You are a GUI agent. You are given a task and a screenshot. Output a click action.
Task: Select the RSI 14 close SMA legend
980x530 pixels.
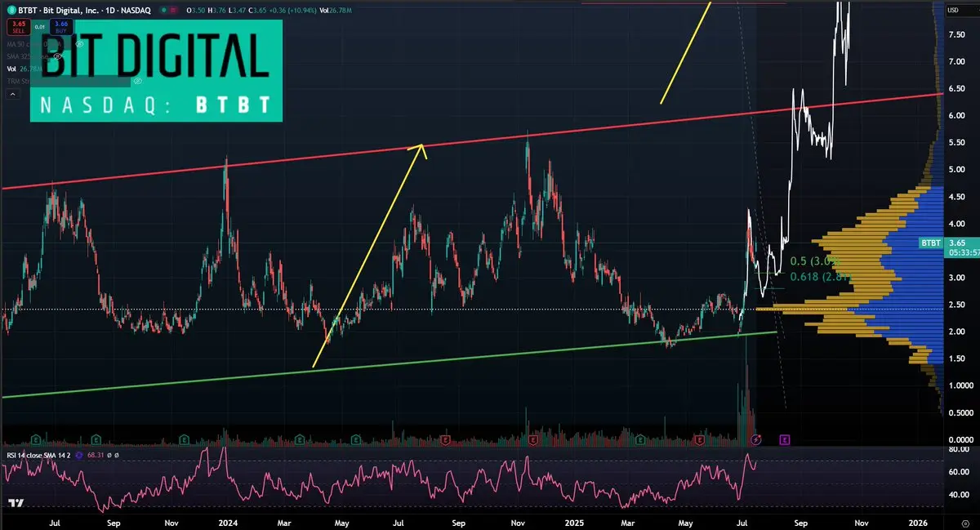coord(38,456)
